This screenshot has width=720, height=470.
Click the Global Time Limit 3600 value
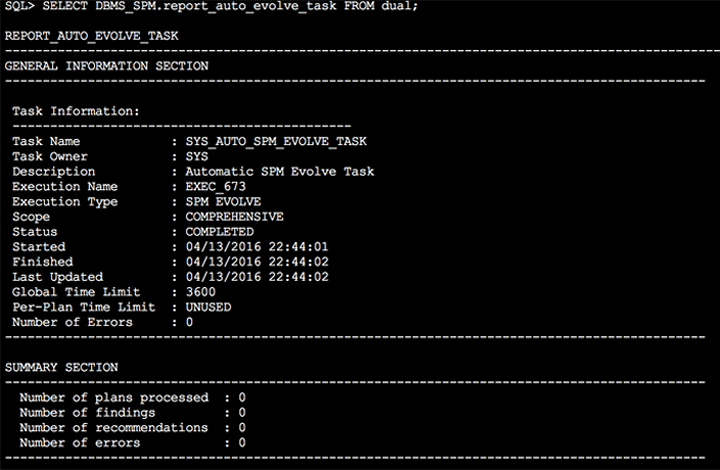201,291
